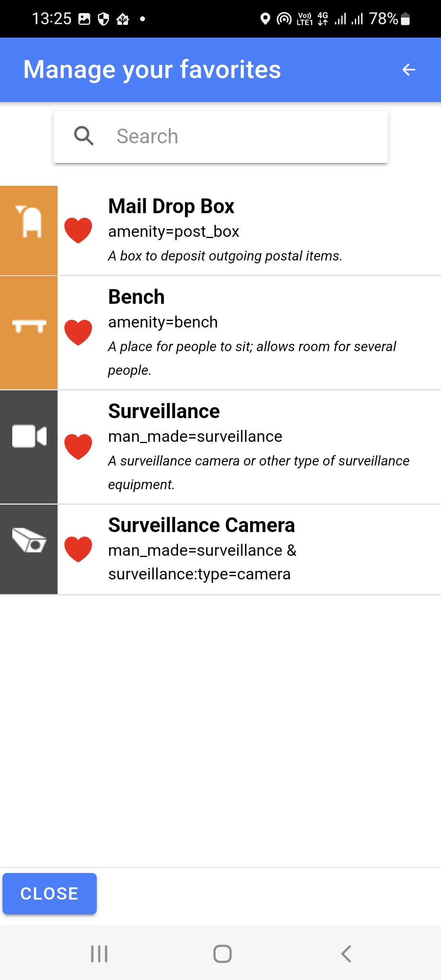441x980 pixels.
Task: Unfavorite Mail Drop Box with its heart
Action: click(x=78, y=230)
